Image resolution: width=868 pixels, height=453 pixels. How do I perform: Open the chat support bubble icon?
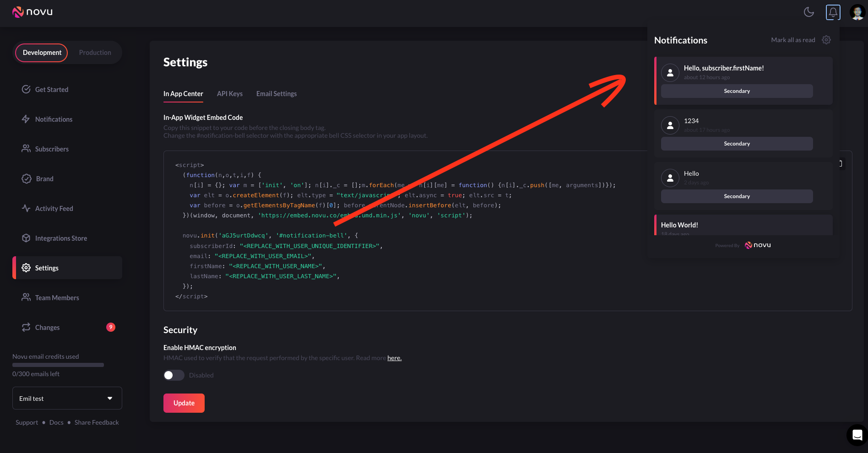(857, 435)
